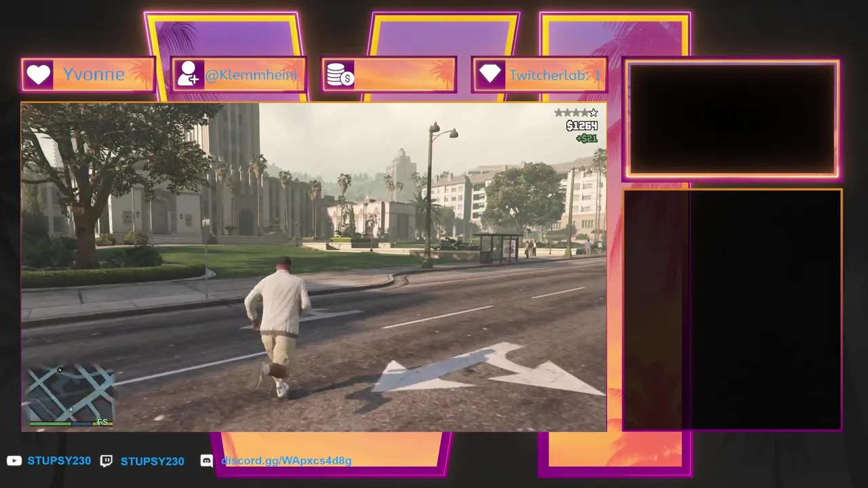Image resolution: width=868 pixels, height=488 pixels.
Task: Click the empty donation label panel
Action: pyautogui.click(x=404, y=75)
